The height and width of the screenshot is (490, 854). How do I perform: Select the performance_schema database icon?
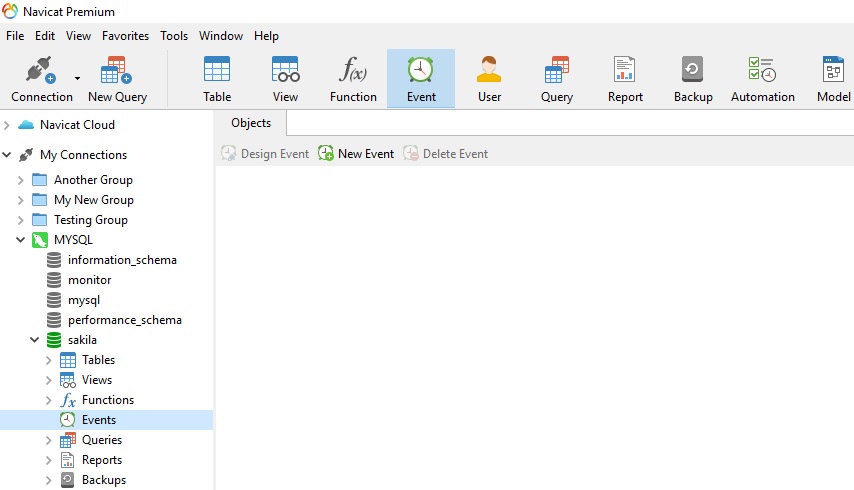tap(54, 320)
